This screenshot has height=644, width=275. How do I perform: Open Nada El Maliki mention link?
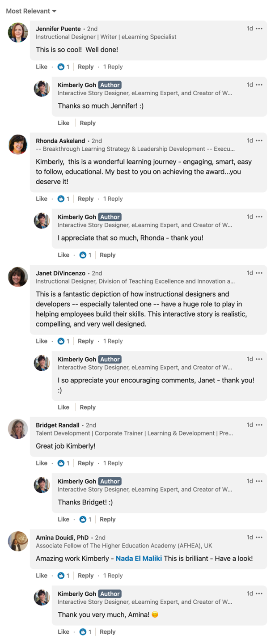click(139, 559)
